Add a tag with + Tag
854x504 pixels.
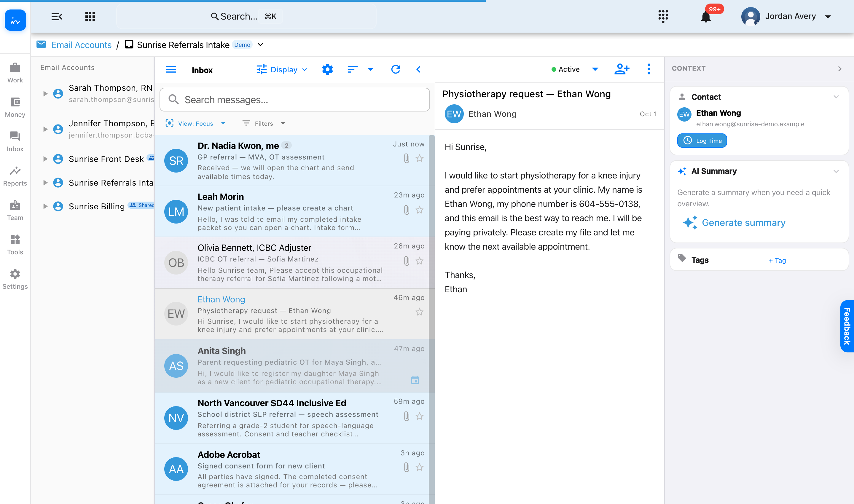point(777,261)
